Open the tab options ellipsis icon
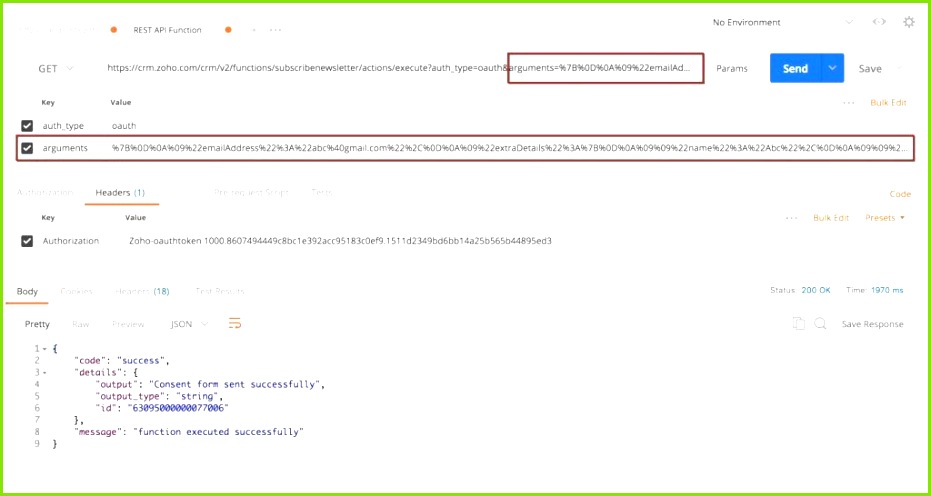The image size is (931, 496). click(x=276, y=30)
